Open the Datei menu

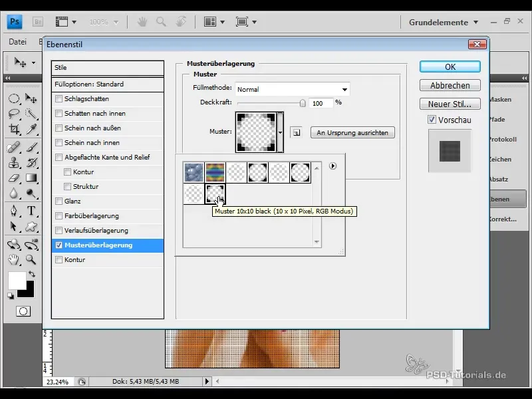pos(17,42)
